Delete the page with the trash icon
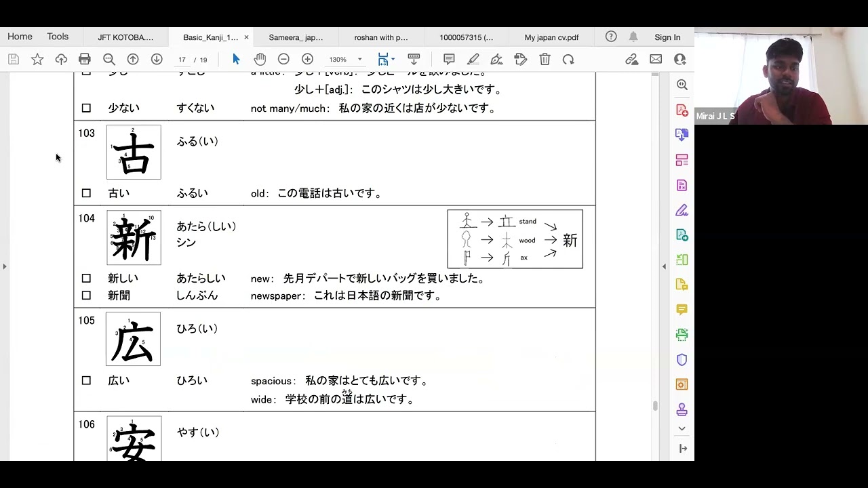 (x=545, y=60)
